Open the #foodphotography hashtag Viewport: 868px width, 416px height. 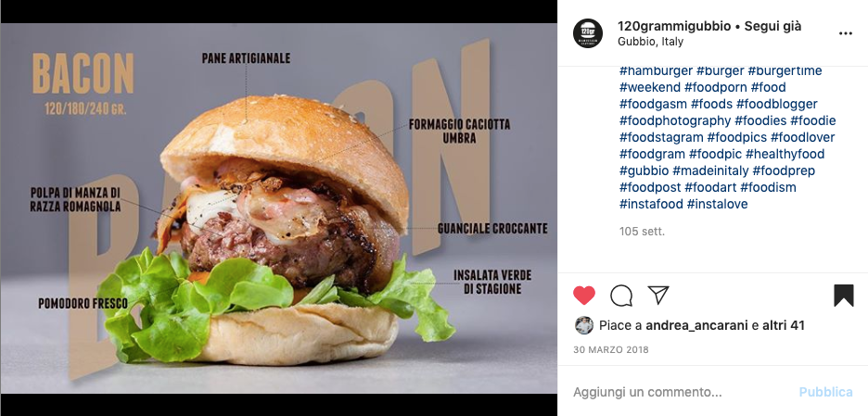675,120
